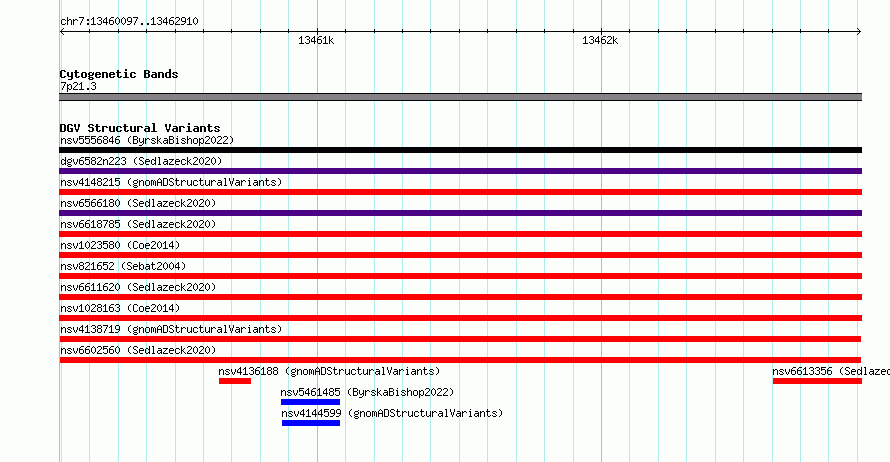Open nsv1028163 (Coe2014) label

(x=120, y=308)
